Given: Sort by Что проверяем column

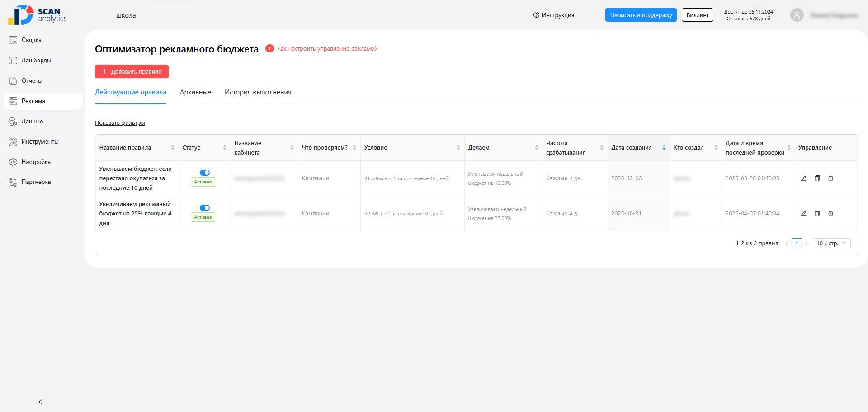Looking at the screenshot, I should pyautogui.click(x=354, y=148).
